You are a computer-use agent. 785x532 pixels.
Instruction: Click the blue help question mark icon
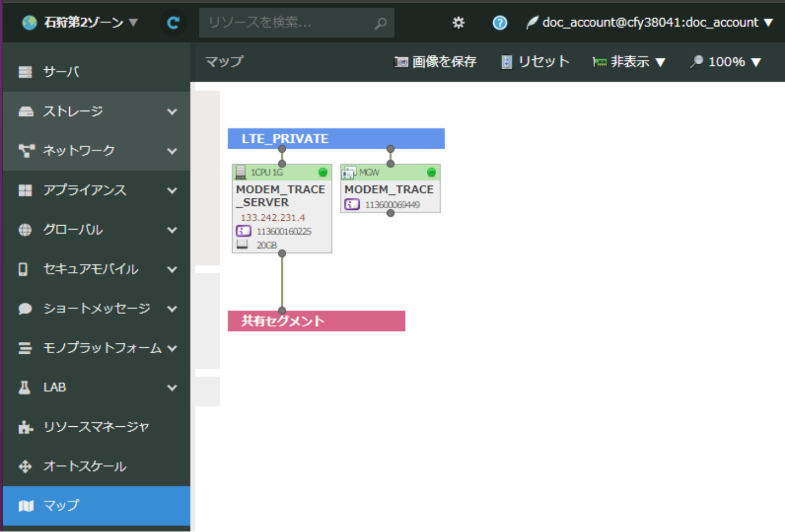499,23
